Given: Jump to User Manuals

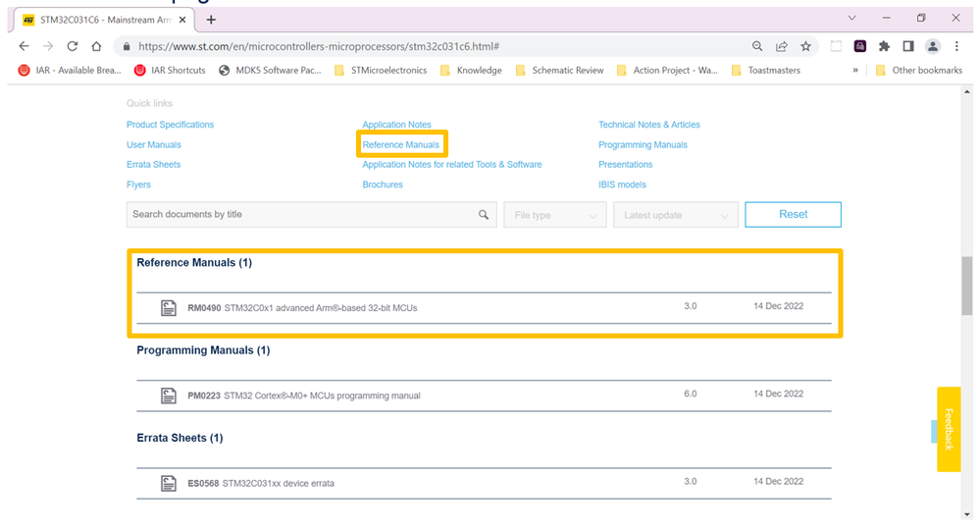Looking at the screenshot, I should point(154,144).
